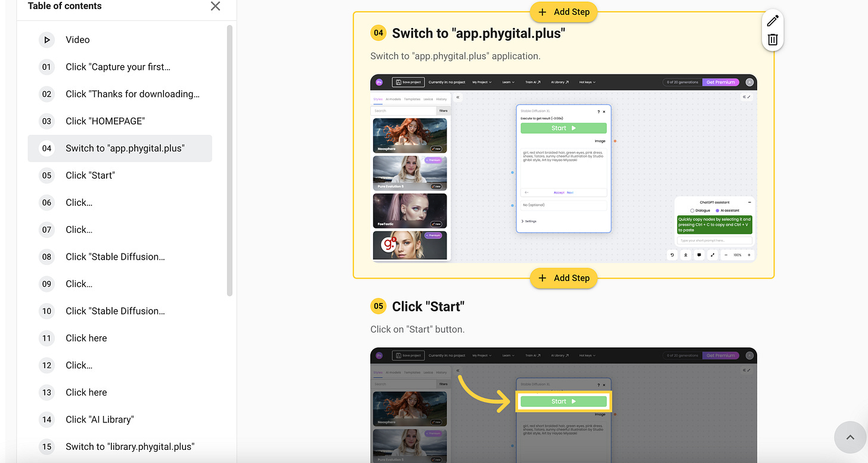This screenshot has height=463, width=868.
Task: Delete step 04 using the trash icon
Action: click(773, 40)
